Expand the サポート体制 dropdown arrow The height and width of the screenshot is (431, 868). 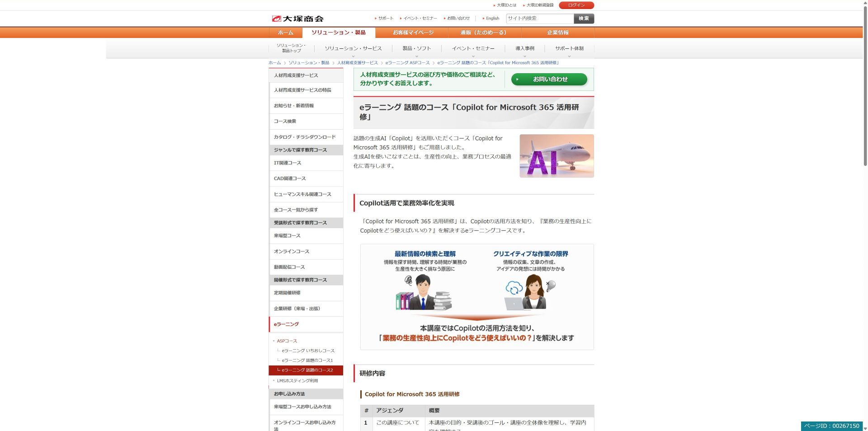click(569, 56)
